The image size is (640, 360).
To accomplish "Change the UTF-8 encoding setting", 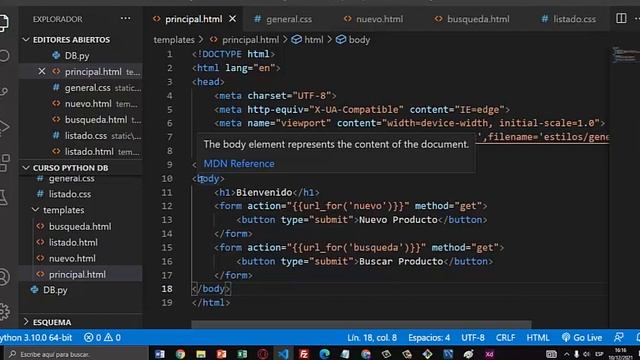I will pyautogui.click(x=473, y=338).
